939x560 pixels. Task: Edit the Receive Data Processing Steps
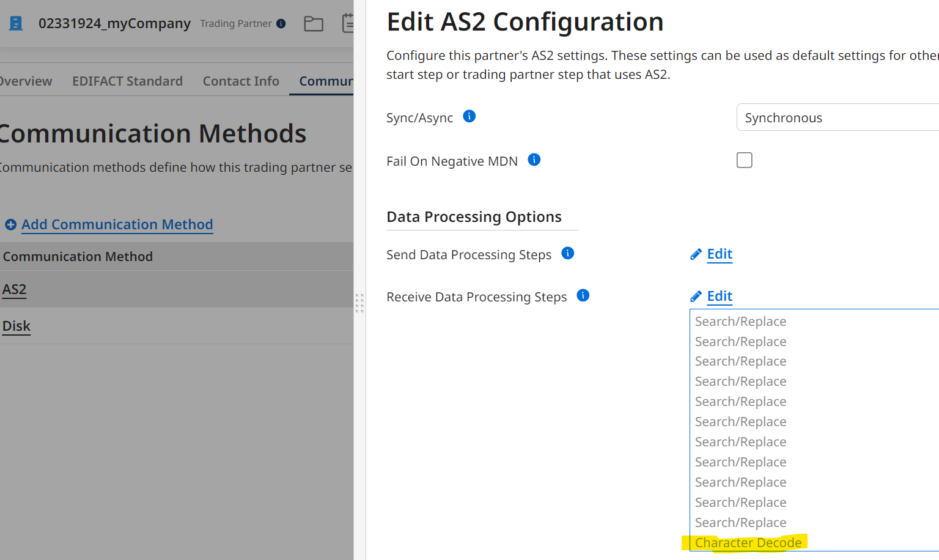[719, 296]
